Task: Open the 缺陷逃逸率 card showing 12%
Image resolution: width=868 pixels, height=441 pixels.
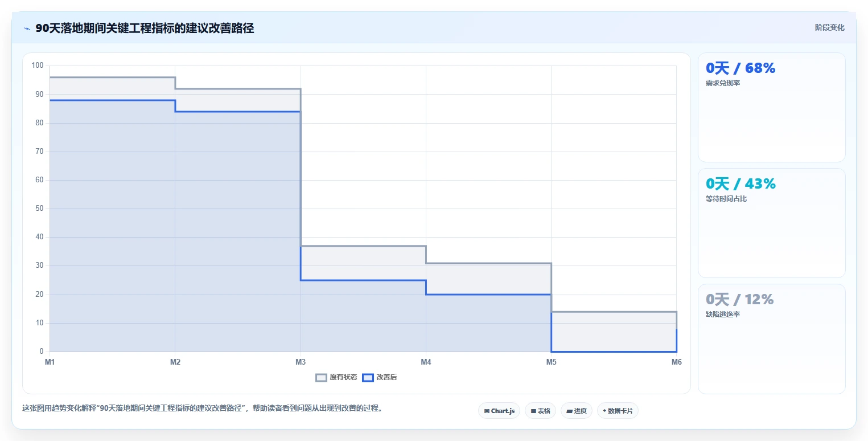Action: click(772, 339)
